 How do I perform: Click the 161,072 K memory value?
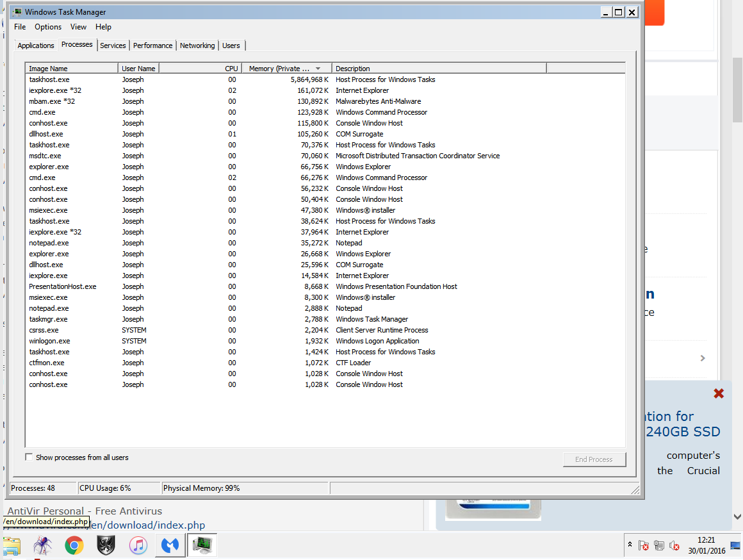click(x=313, y=90)
